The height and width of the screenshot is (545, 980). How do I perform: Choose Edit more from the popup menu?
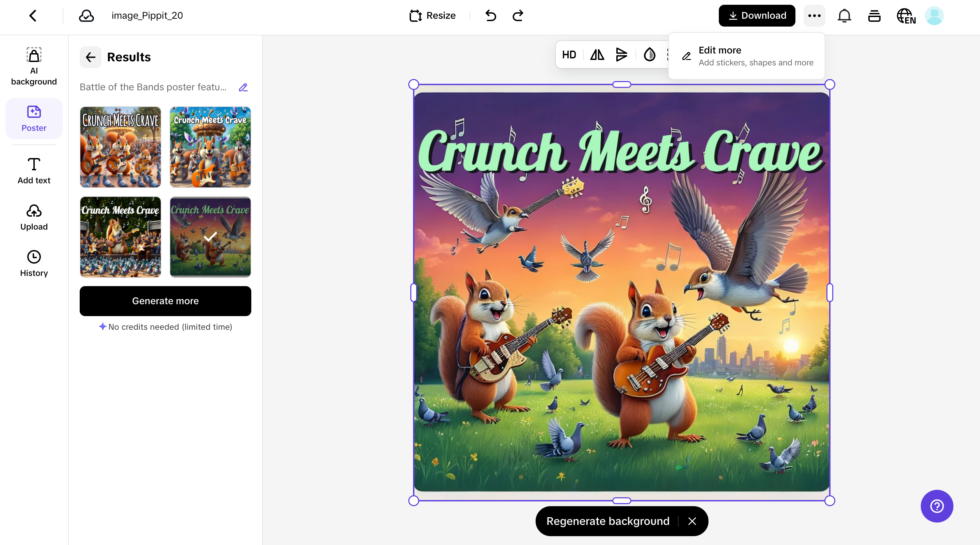pyautogui.click(x=747, y=56)
